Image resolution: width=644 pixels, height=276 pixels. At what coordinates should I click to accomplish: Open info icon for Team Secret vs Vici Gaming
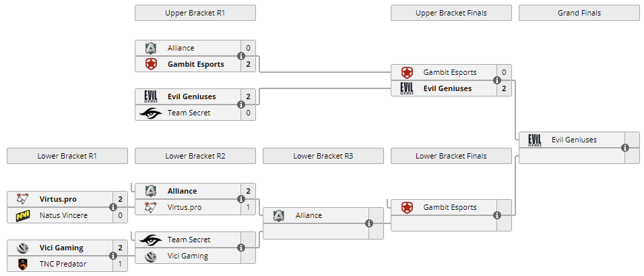(x=241, y=248)
